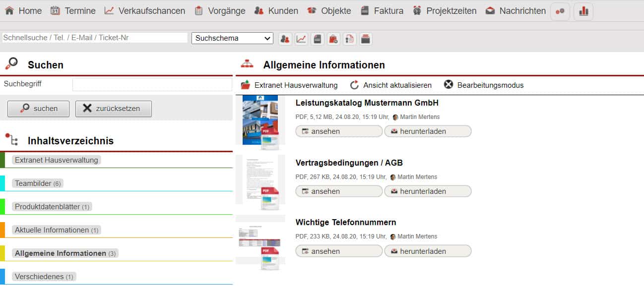Image resolution: width=644 pixels, height=294 pixels.
Task: Enable Bearbeitungsmodus editing mode
Action: click(x=484, y=85)
